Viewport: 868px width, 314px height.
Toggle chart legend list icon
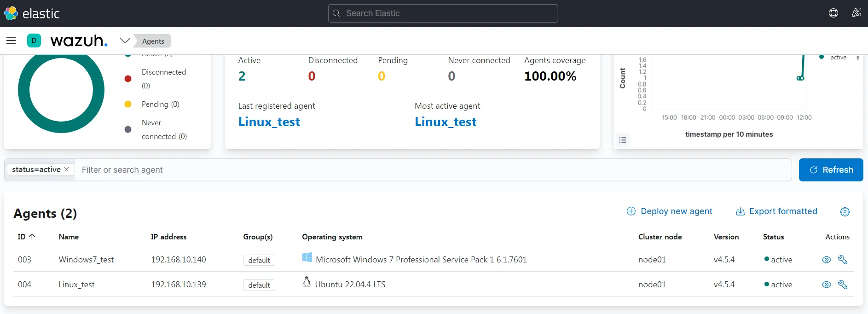[623, 140]
